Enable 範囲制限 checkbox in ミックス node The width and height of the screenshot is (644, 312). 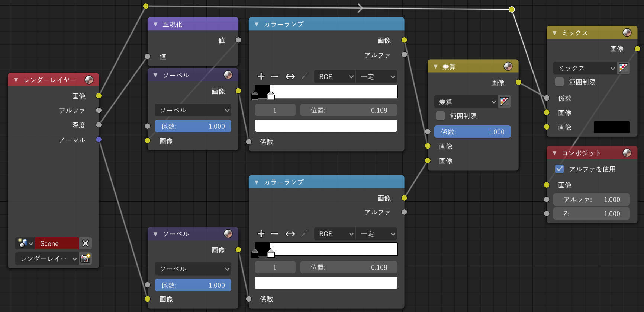(x=560, y=82)
